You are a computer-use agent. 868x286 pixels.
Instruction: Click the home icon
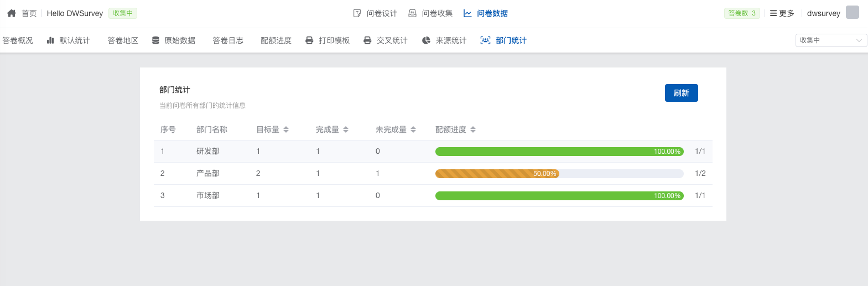[x=11, y=13]
